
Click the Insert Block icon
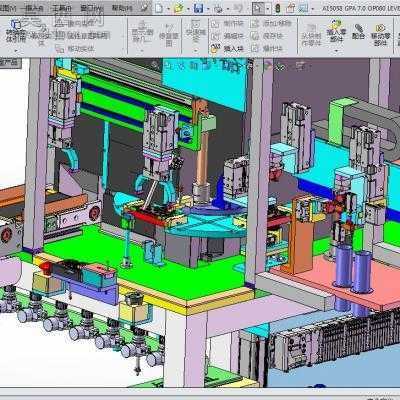tap(215, 49)
